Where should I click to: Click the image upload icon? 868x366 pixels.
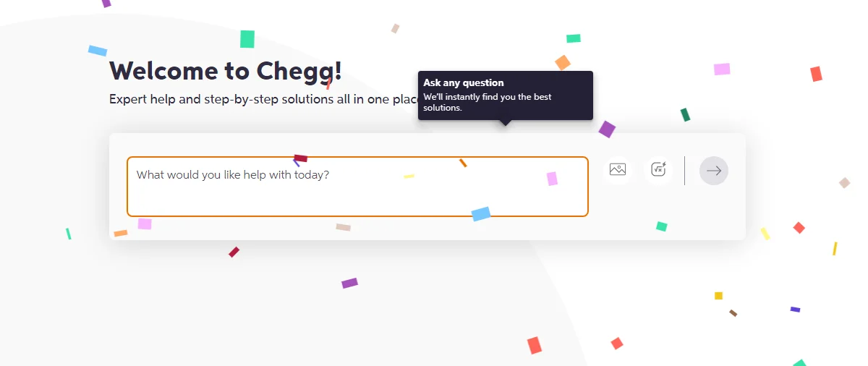618,170
